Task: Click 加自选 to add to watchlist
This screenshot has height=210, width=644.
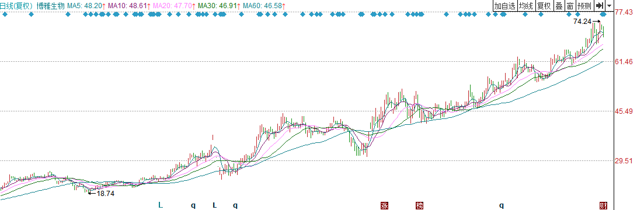Action: [504, 6]
